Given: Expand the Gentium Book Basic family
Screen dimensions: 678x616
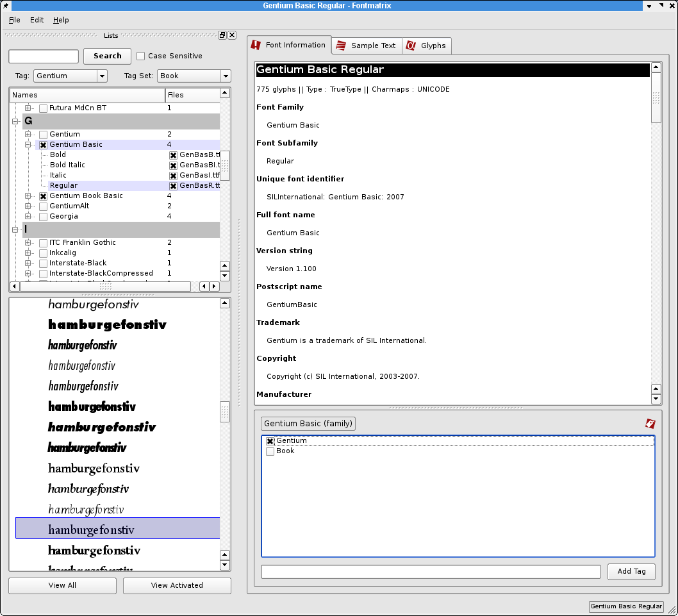Looking at the screenshot, I should [x=28, y=196].
